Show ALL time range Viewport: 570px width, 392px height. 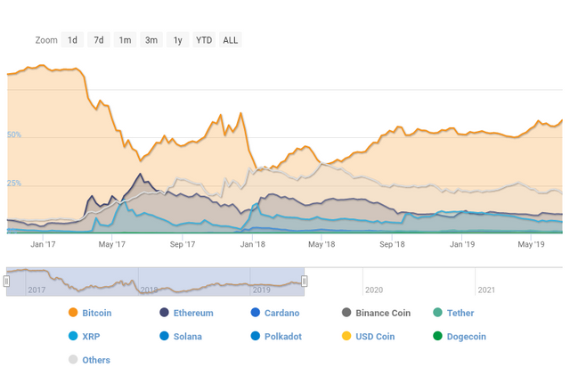tap(231, 40)
